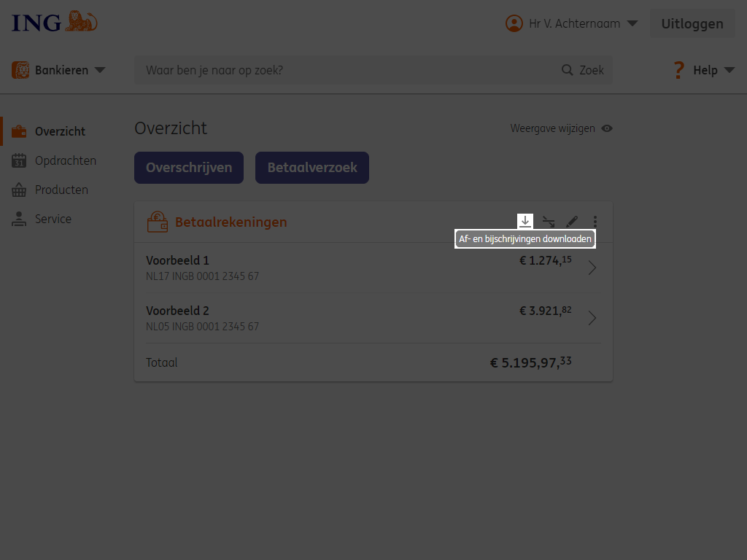This screenshot has height=560, width=747.
Task: Open Voorbeeld 1 account via chevron
Action: coord(592,268)
